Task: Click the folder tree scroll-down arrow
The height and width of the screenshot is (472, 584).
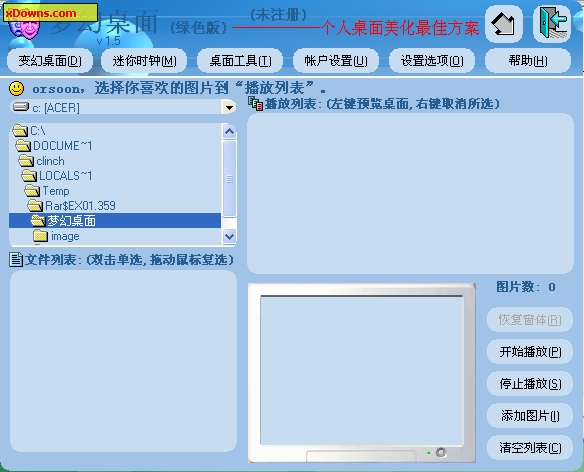Action: [x=229, y=236]
